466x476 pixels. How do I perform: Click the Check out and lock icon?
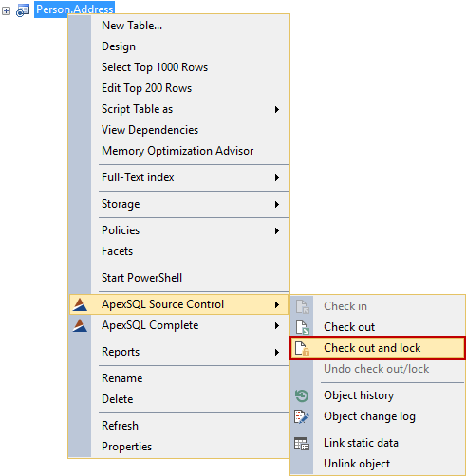tap(302, 348)
